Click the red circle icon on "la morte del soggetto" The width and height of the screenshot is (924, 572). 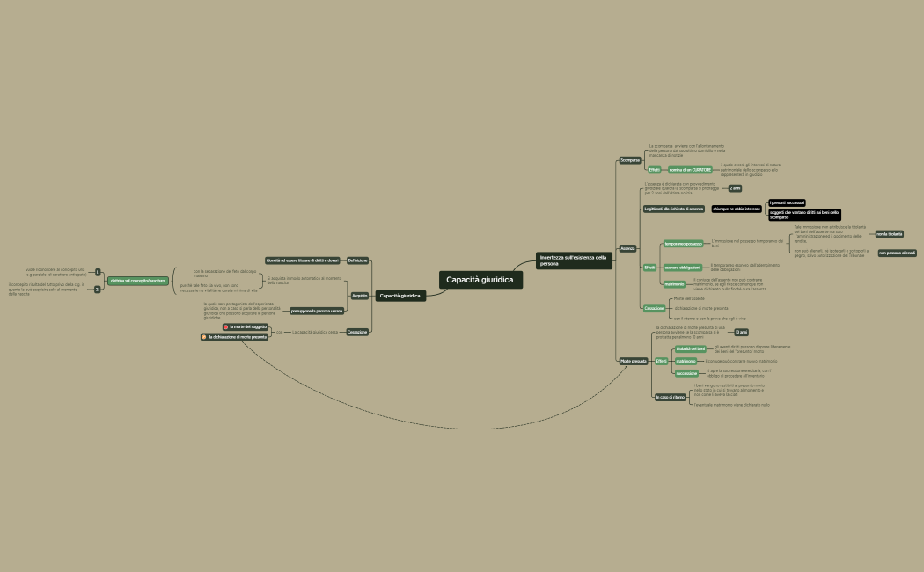point(226,326)
